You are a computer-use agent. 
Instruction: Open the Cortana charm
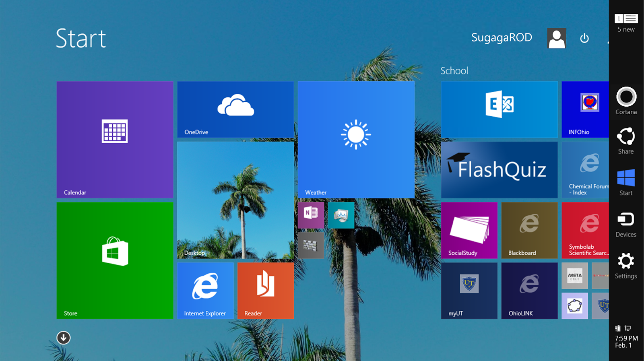(626, 101)
